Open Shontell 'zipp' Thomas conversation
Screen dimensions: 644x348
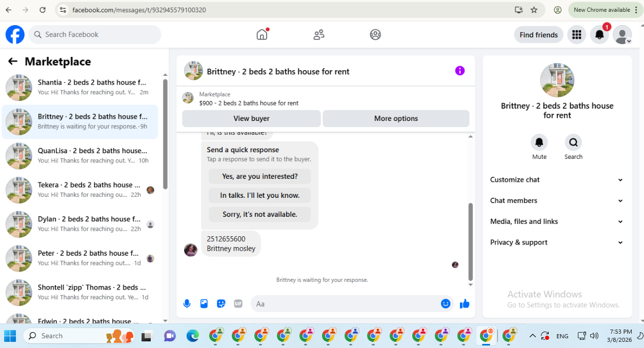pyautogui.click(x=80, y=293)
